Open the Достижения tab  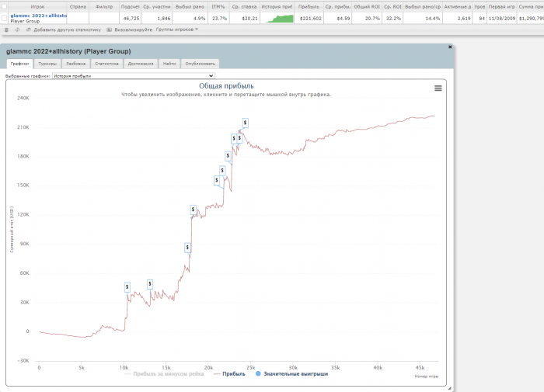[140, 64]
